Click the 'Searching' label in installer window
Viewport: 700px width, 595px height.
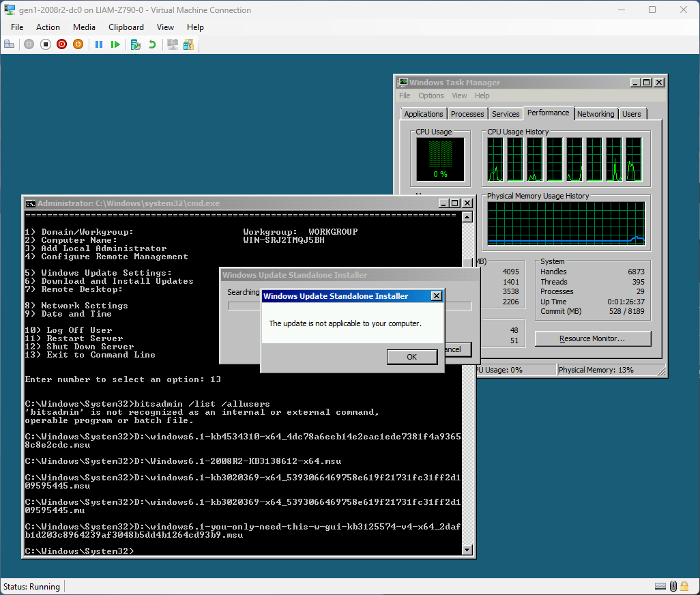pos(244,292)
